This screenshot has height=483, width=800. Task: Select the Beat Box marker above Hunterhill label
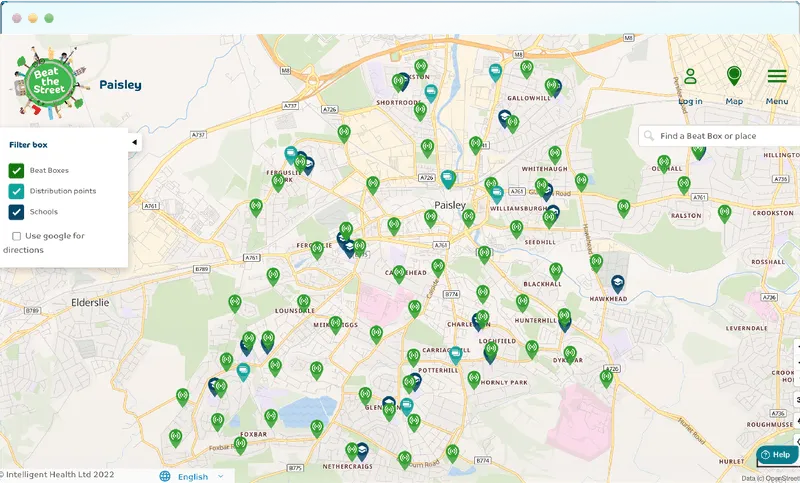(522, 302)
